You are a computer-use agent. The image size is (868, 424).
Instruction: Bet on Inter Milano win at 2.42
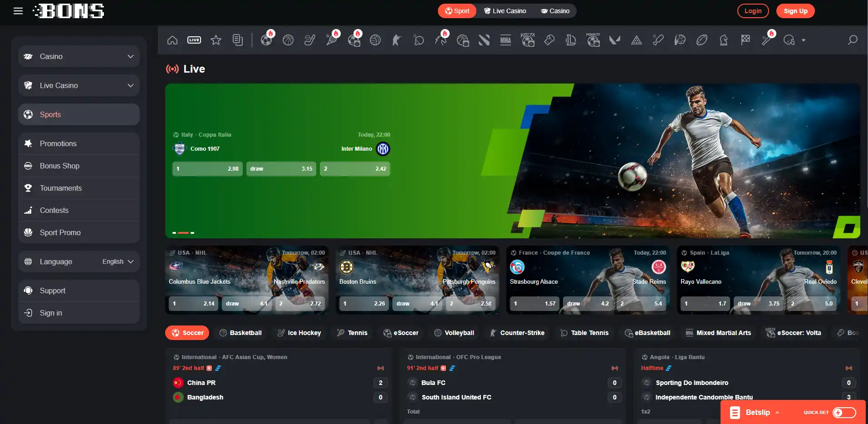pyautogui.click(x=355, y=169)
